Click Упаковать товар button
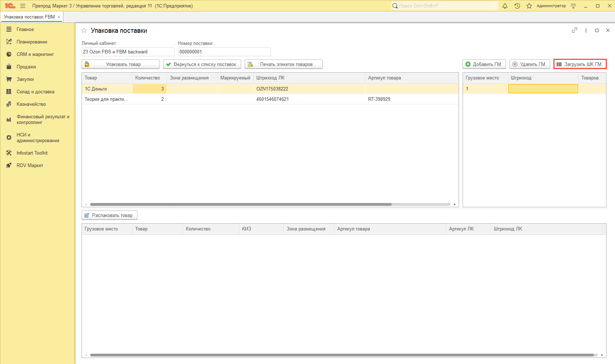Image resolution: width=615 pixels, height=364 pixels. coord(120,64)
